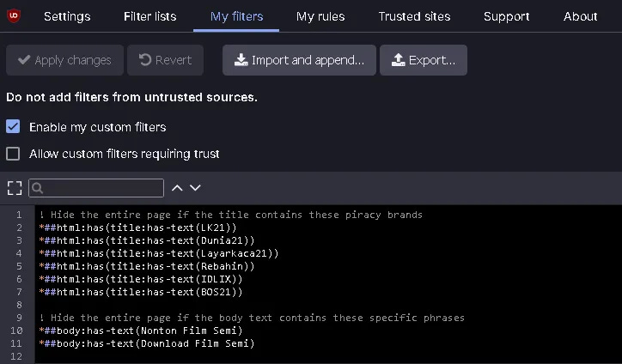Select the My filters tab

click(x=236, y=16)
